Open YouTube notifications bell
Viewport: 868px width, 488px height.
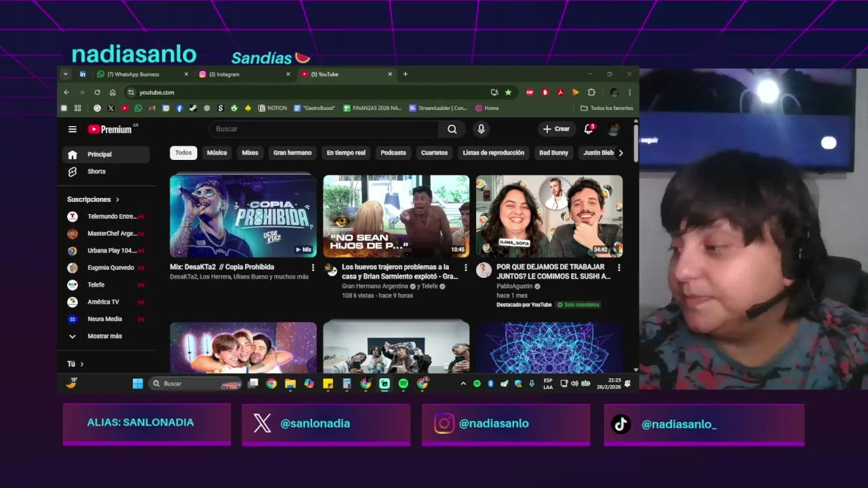click(589, 129)
